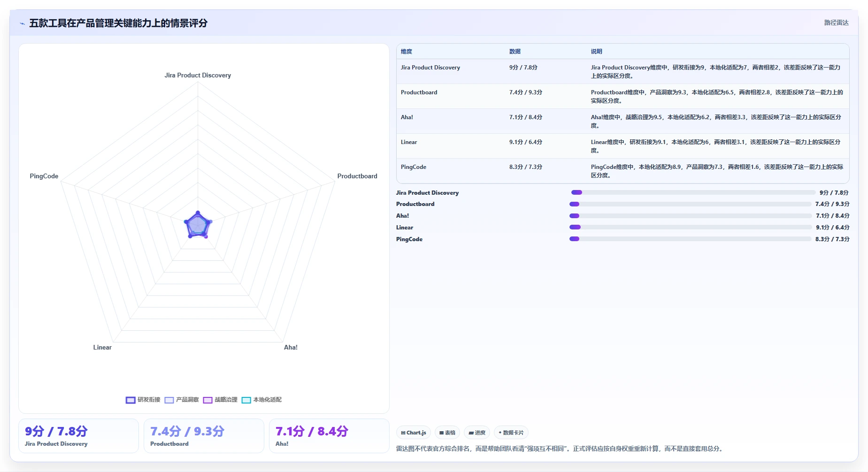Click 8.3分 / 7.3分 value beside PingCode bar
Screen dimensions: 868x472
click(832, 239)
